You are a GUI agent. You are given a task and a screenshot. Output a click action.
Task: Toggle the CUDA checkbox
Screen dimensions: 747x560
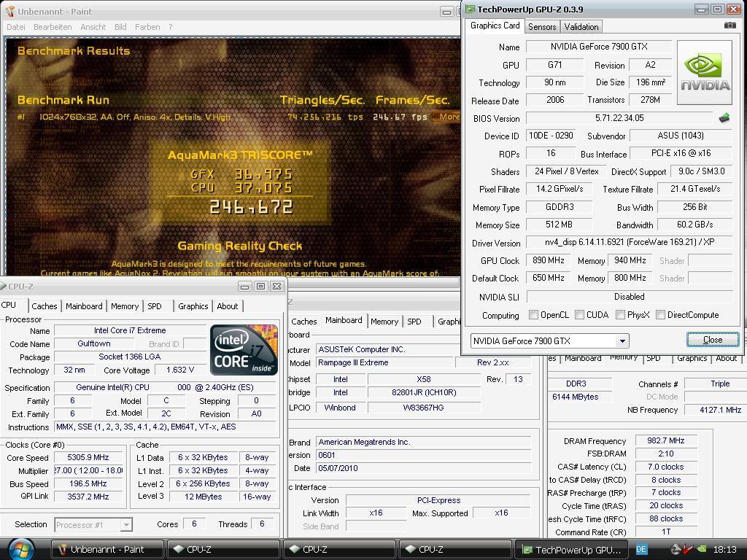tap(579, 315)
